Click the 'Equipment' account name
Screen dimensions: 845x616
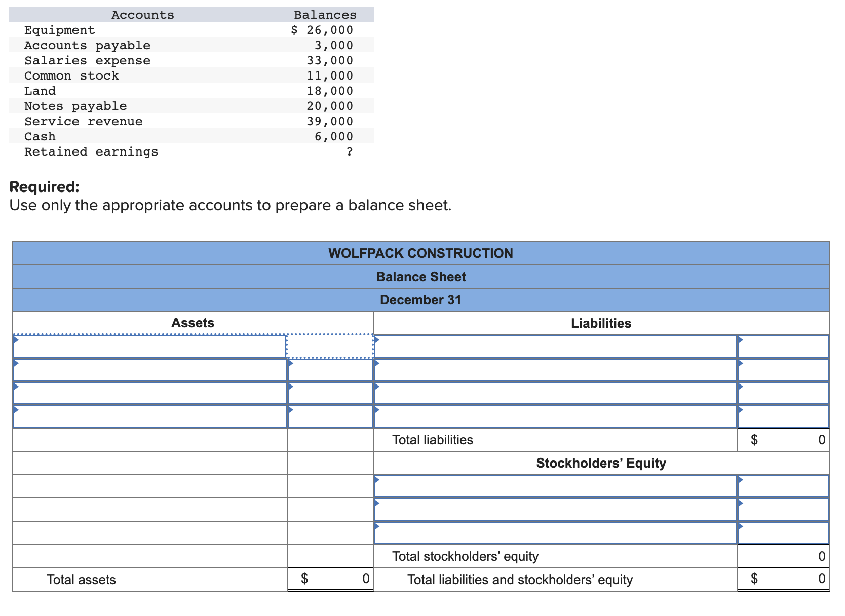pos(60,30)
